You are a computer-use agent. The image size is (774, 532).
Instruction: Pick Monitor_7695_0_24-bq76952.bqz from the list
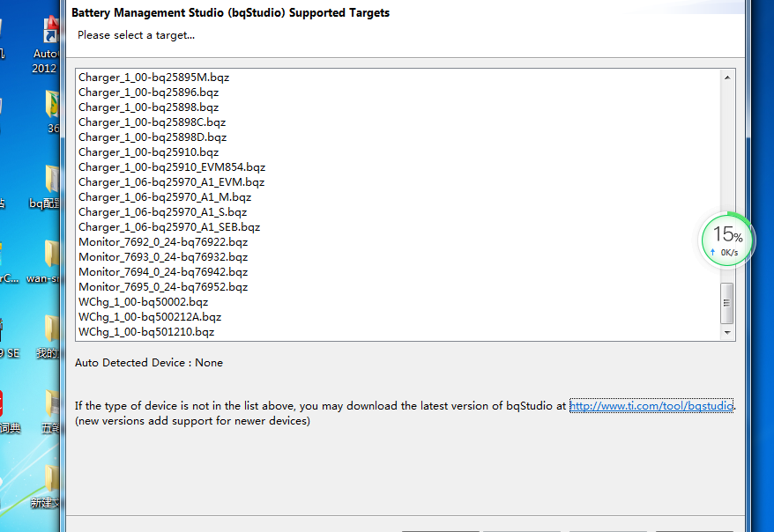(163, 287)
